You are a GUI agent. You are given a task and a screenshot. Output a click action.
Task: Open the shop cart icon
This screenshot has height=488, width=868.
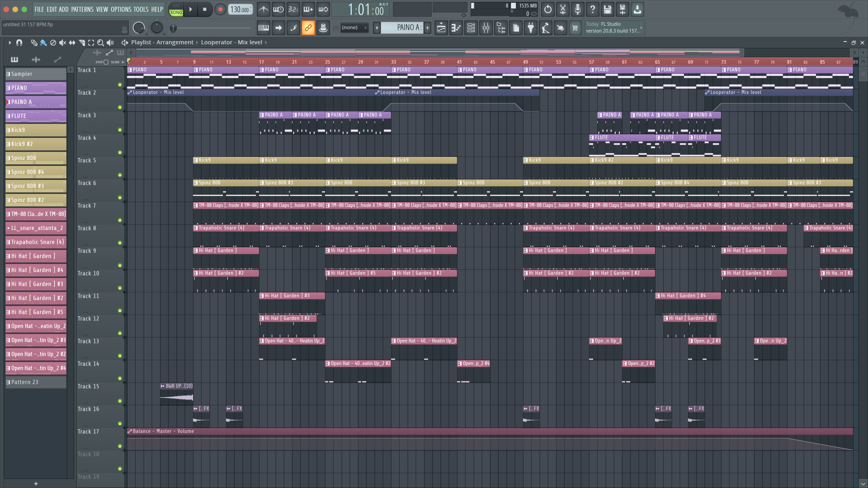tap(575, 28)
